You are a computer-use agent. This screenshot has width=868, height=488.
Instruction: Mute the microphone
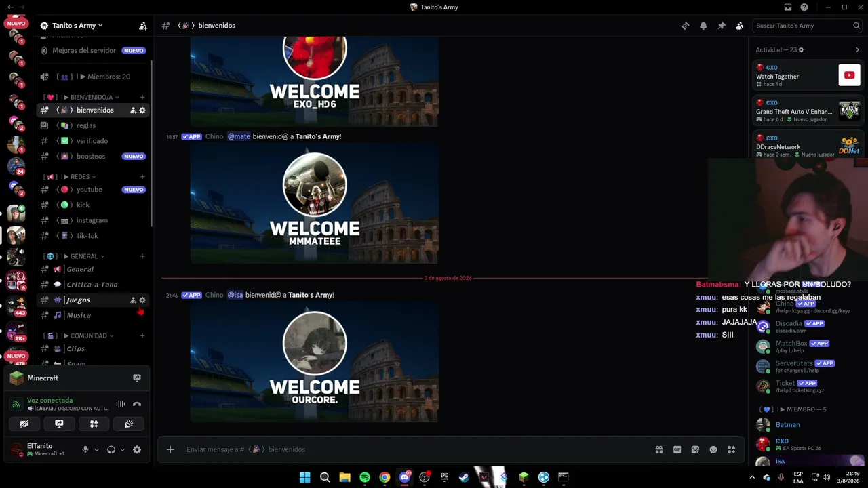click(85, 449)
